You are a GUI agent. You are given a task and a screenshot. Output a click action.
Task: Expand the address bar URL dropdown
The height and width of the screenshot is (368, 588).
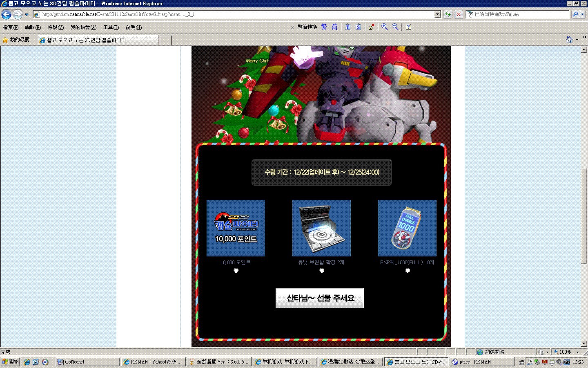pos(438,14)
